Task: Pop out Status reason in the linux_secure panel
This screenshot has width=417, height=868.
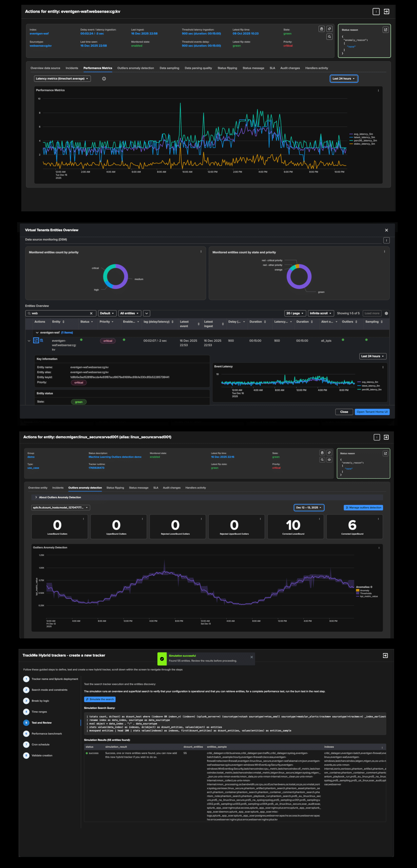Action: click(385, 453)
